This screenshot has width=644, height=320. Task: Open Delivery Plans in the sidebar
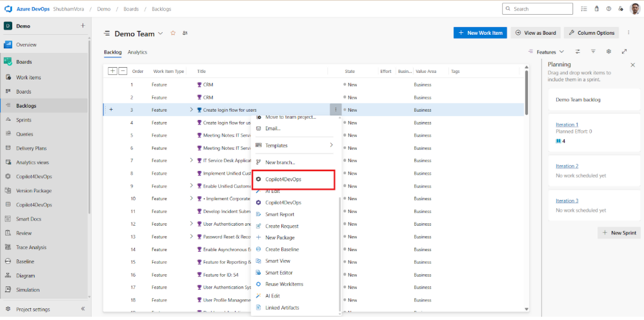click(x=31, y=148)
